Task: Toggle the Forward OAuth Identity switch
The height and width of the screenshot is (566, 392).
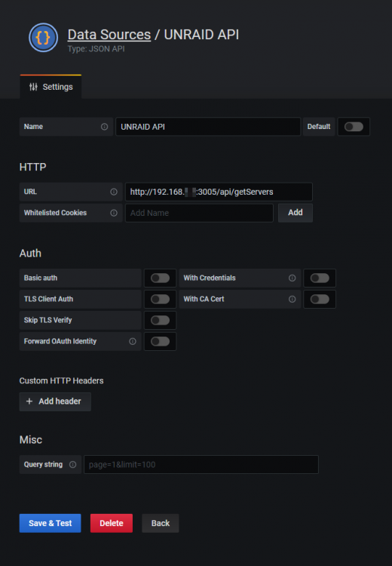Action: (x=160, y=341)
